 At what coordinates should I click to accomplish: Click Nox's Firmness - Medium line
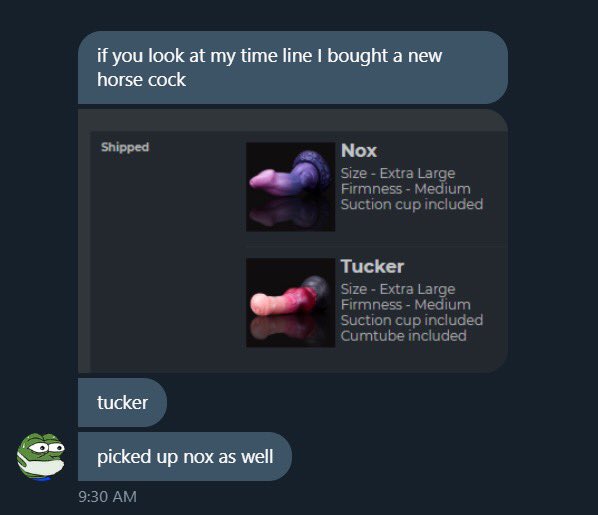[x=405, y=189]
